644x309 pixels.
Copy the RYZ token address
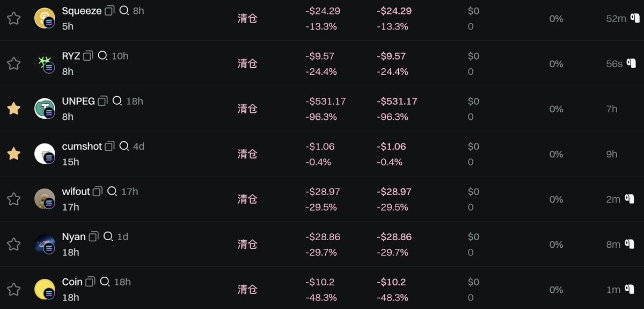point(89,55)
